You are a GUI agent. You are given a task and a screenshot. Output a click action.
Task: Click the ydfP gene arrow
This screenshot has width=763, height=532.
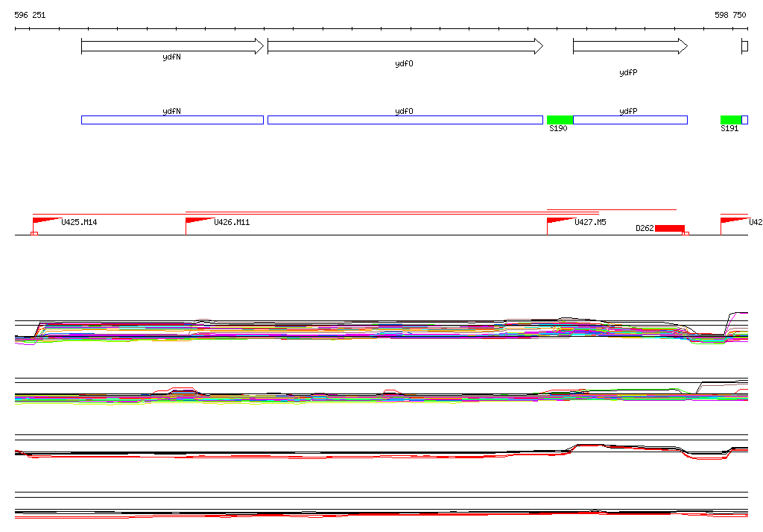[x=630, y=46]
